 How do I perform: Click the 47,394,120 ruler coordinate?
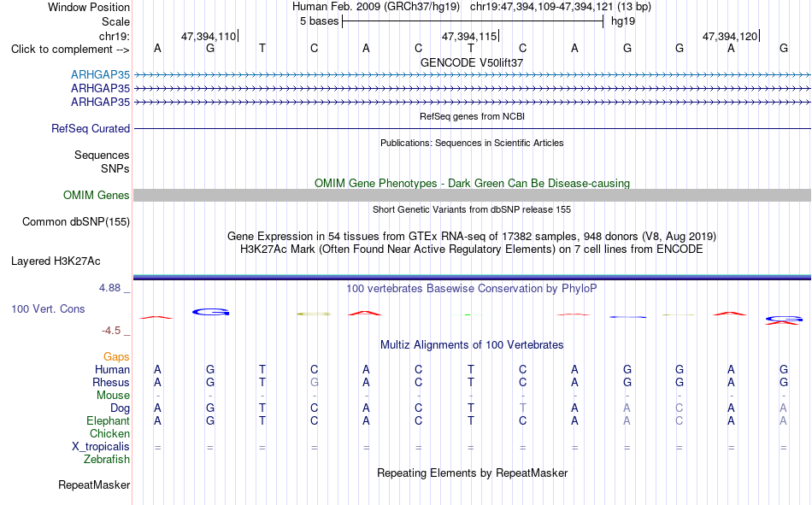click(x=730, y=36)
